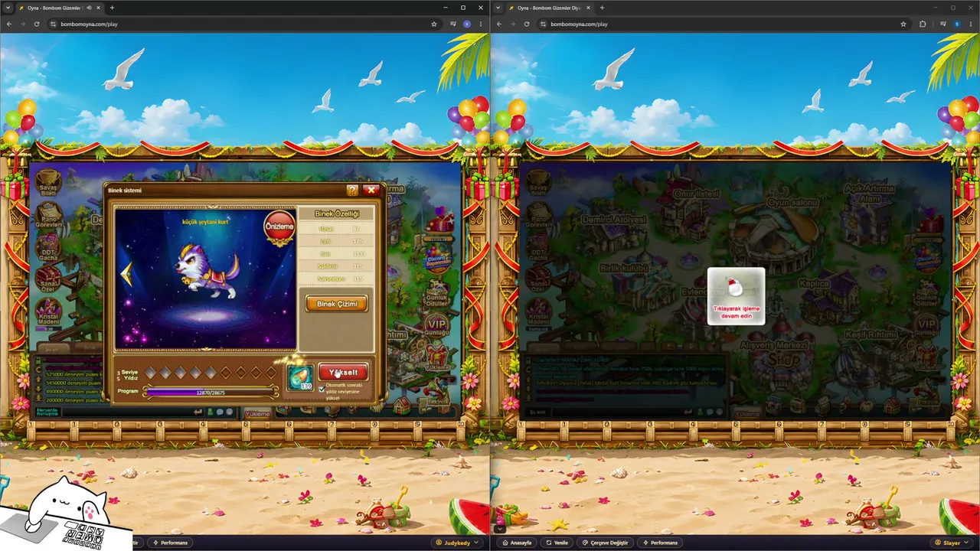The image size is (980, 551).
Task: Open tab search dropdown in right browser window
Action: 498,8
